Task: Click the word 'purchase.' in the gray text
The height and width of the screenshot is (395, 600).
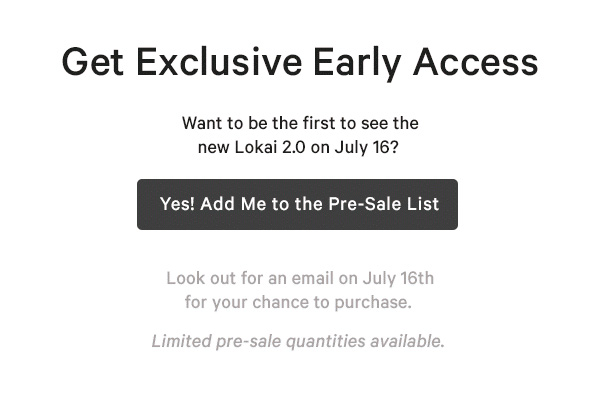Action: (373, 303)
